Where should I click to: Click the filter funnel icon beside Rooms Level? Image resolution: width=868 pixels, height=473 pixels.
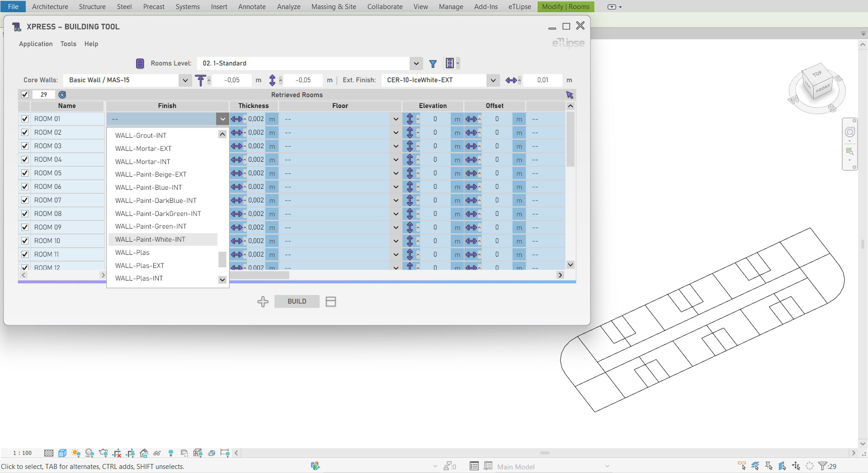(433, 64)
